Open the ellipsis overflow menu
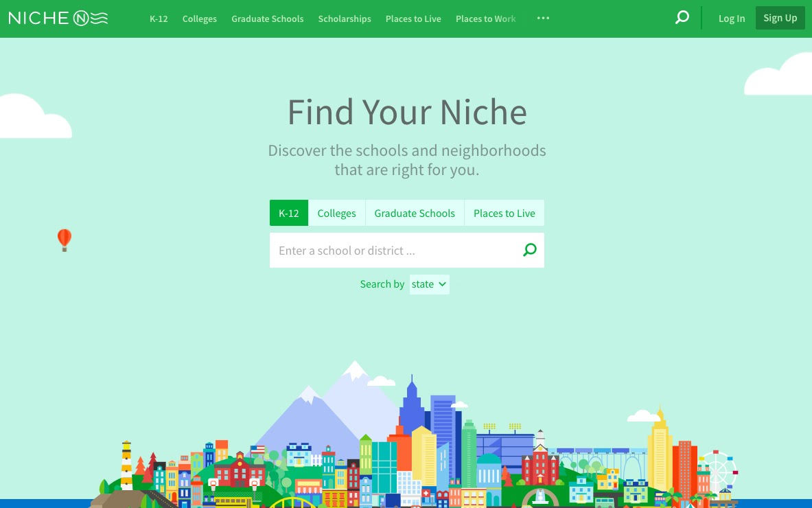The image size is (812, 508). click(543, 19)
